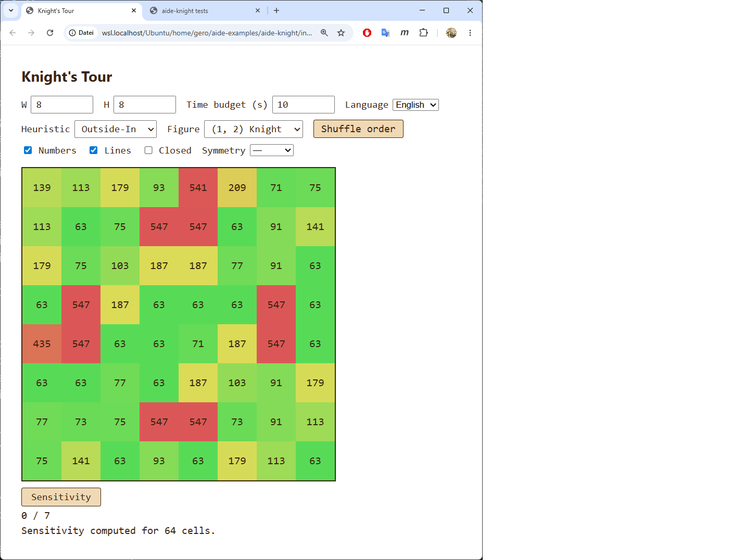
Task: Open the Heuristic Outside-In dropdown
Action: 116,129
